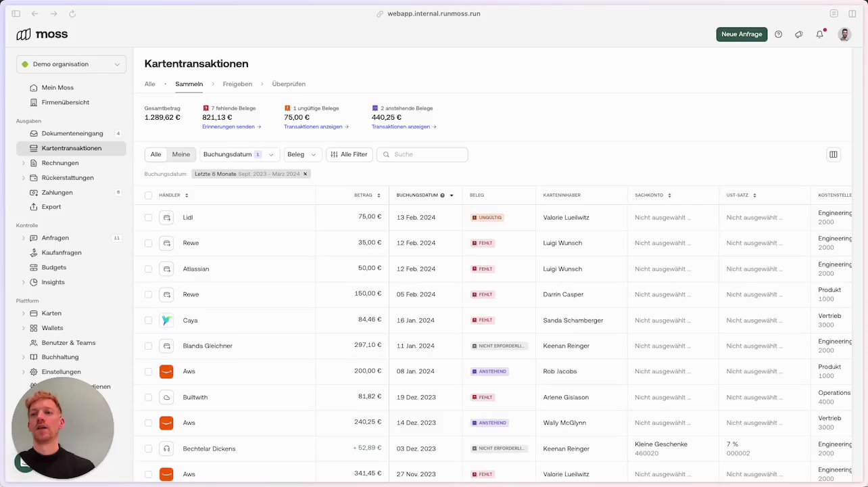The width and height of the screenshot is (868, 487).
Task: Remove the Letzte 6 Monate filter chip
Action: tap(305, 174)
